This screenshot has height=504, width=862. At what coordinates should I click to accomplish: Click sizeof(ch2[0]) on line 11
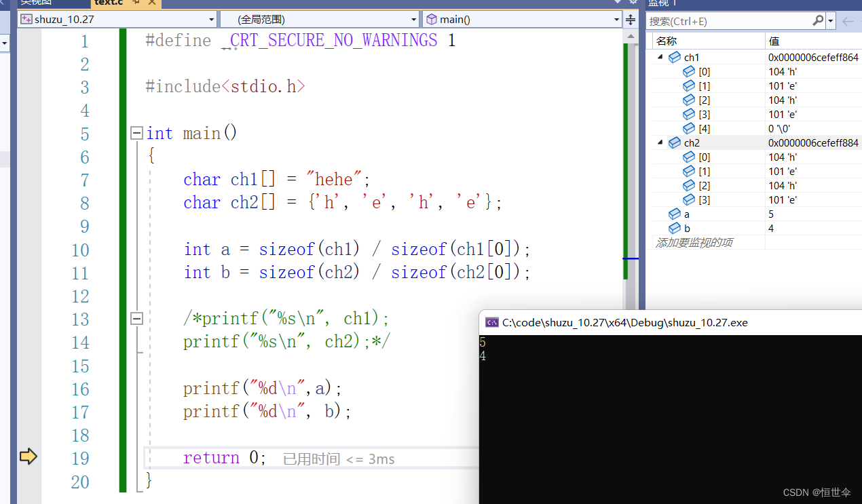click(455, 273)
